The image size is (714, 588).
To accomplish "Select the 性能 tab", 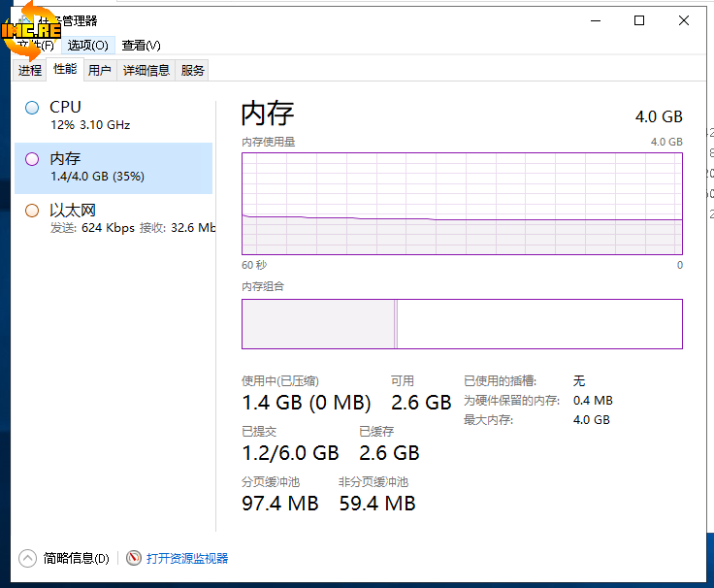I will pyautogui.click(x=65, y=69).
